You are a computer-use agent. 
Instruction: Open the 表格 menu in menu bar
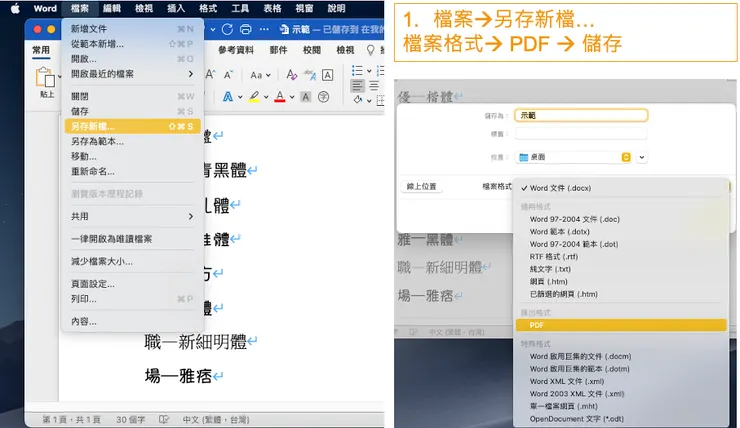pos(272,8)
